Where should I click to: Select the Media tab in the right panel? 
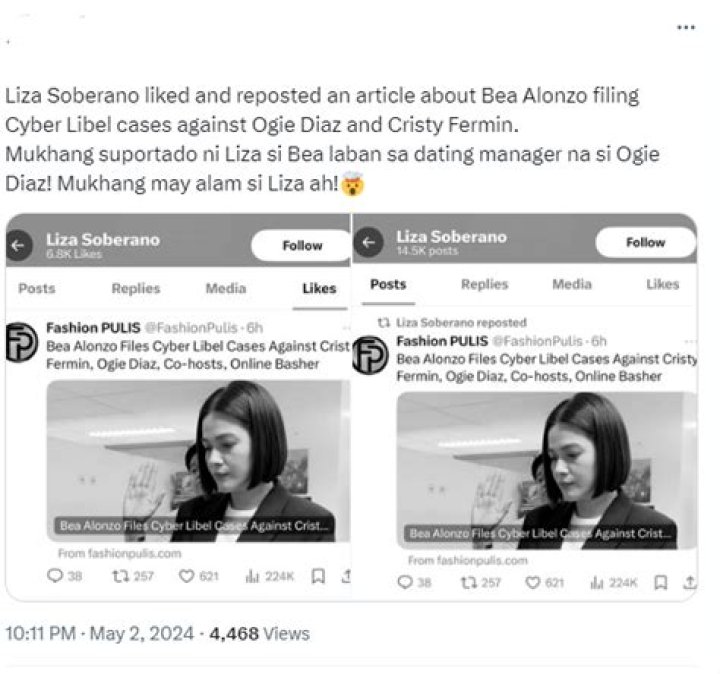point(571,285)
